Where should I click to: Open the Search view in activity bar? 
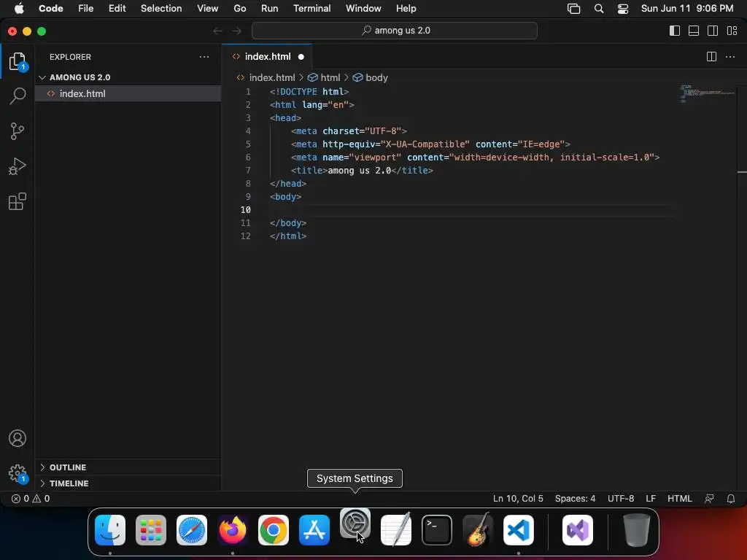tap(18, 96)
